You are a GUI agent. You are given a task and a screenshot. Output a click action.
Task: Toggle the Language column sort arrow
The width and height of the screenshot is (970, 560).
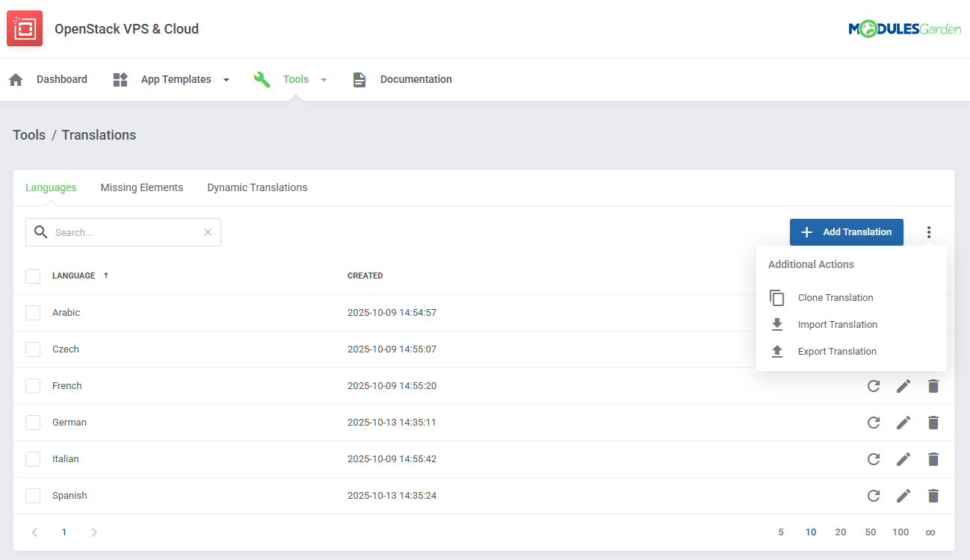tap(105, 275)
